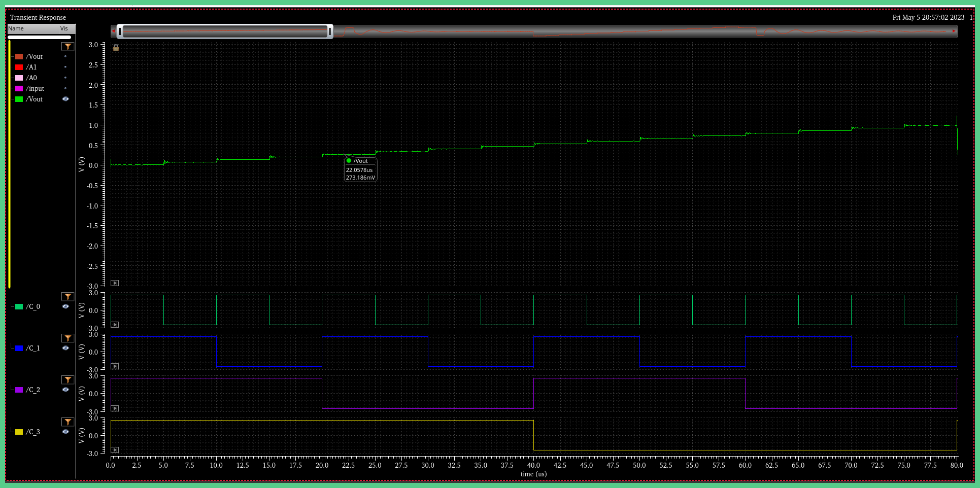980x488 pixels.
Task: Select the green /Vout signal name
Action: coord(35,99)
